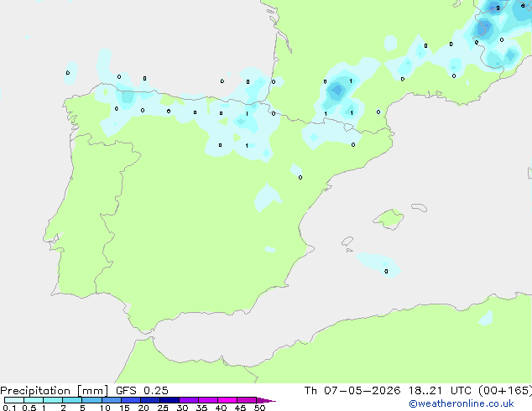
Task: Click the '(00+165)' forecast offset text
Action: pyautogui.click(x=505, y=391)
